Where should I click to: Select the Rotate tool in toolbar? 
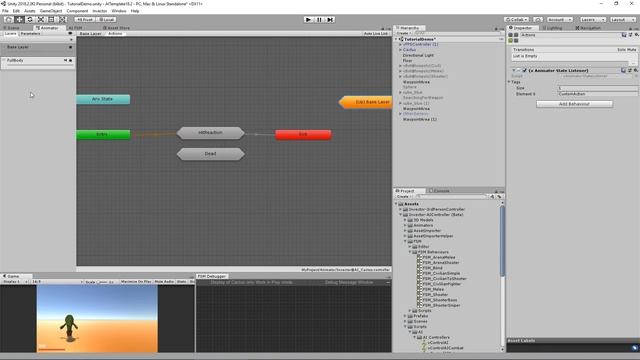[30, 20]
